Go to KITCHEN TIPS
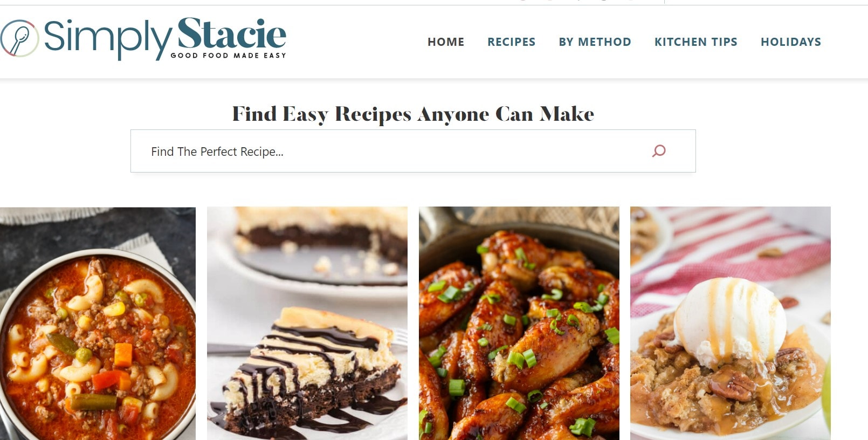Screen dimensions: 868x440 pos(695,42)
